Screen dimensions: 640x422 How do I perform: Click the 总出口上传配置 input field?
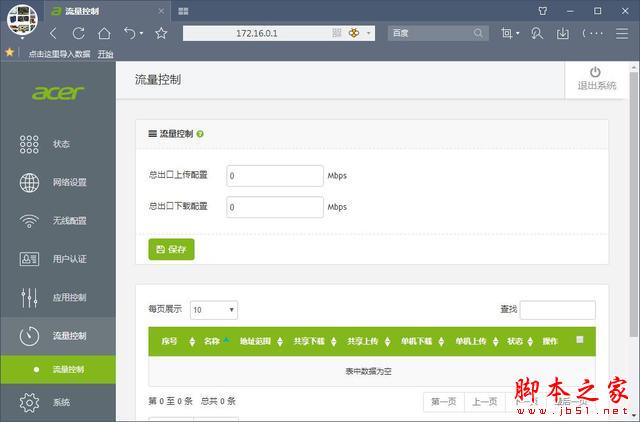pos(275,176)
